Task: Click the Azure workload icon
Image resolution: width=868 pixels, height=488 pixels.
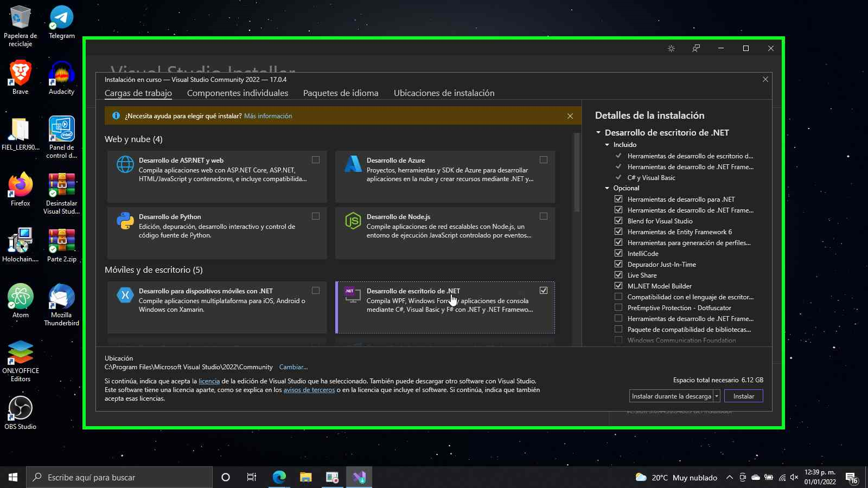Action: 353,165
